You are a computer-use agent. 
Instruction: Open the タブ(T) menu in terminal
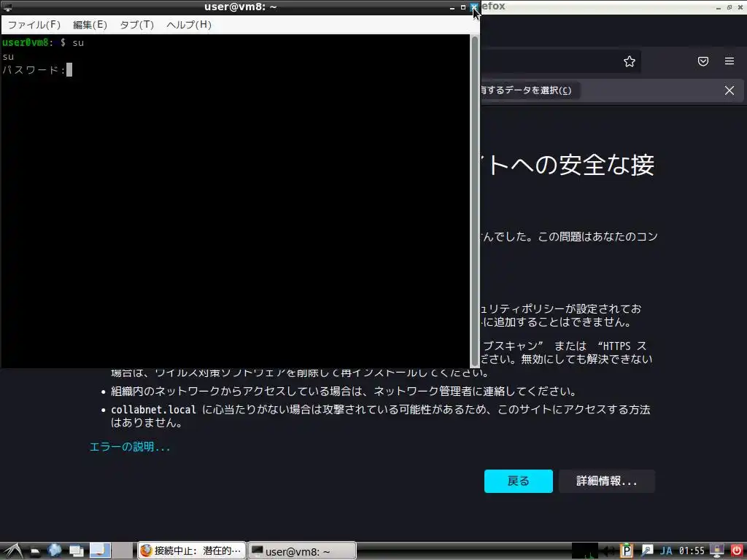(136, 25)
